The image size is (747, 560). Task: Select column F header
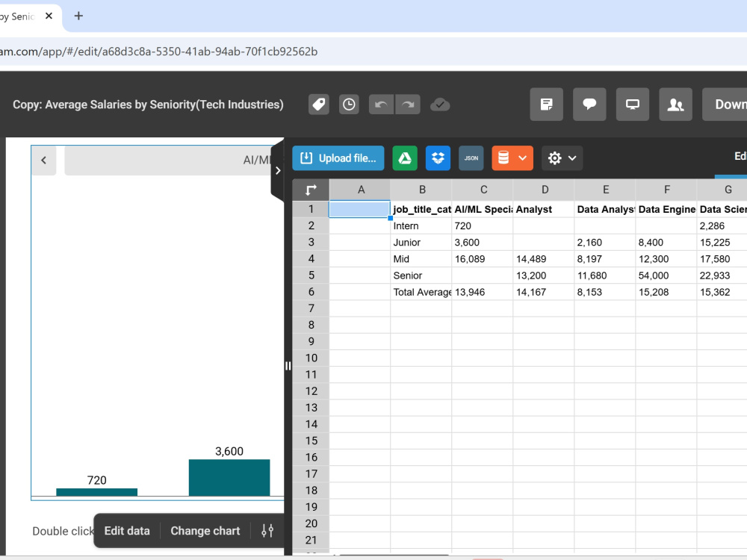click(667, 190)
